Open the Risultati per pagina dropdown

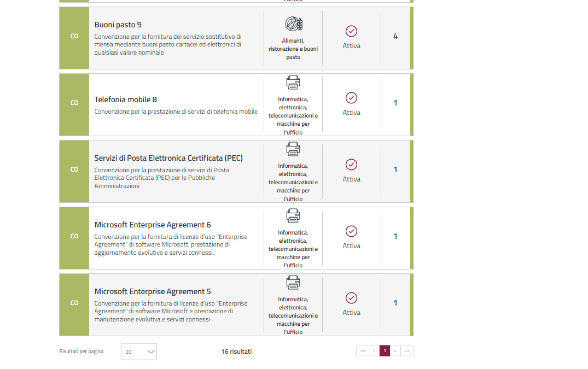[139, 352]
